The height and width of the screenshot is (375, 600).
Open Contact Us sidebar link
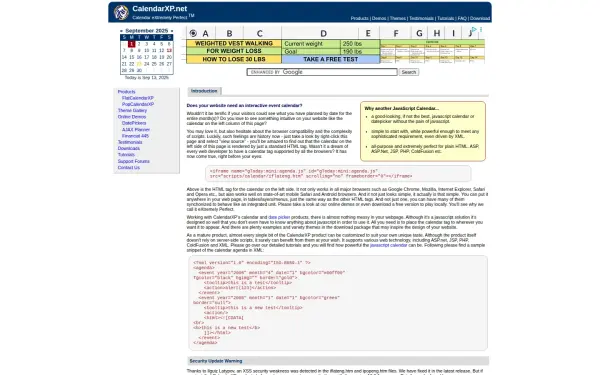[x=129, y=168]
